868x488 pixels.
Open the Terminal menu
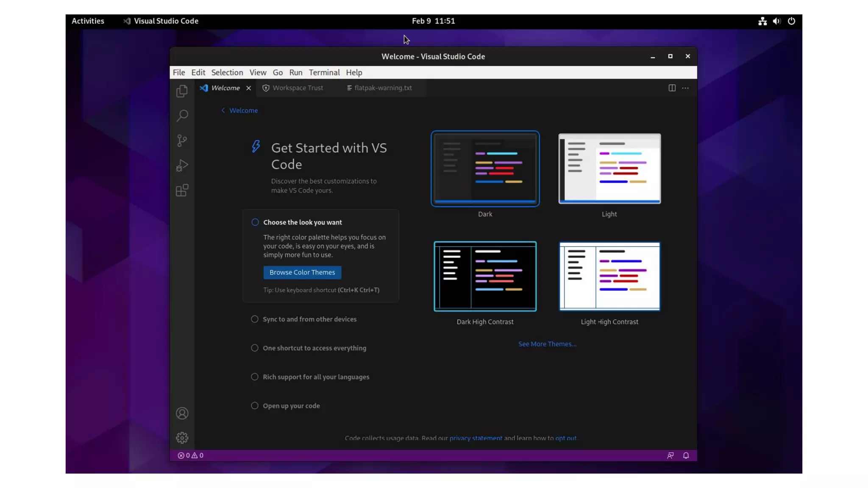point(324,72)
